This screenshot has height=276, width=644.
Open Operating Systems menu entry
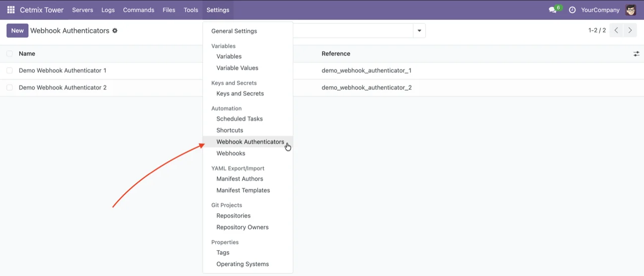pyautogui.click(x=248, y=264)
